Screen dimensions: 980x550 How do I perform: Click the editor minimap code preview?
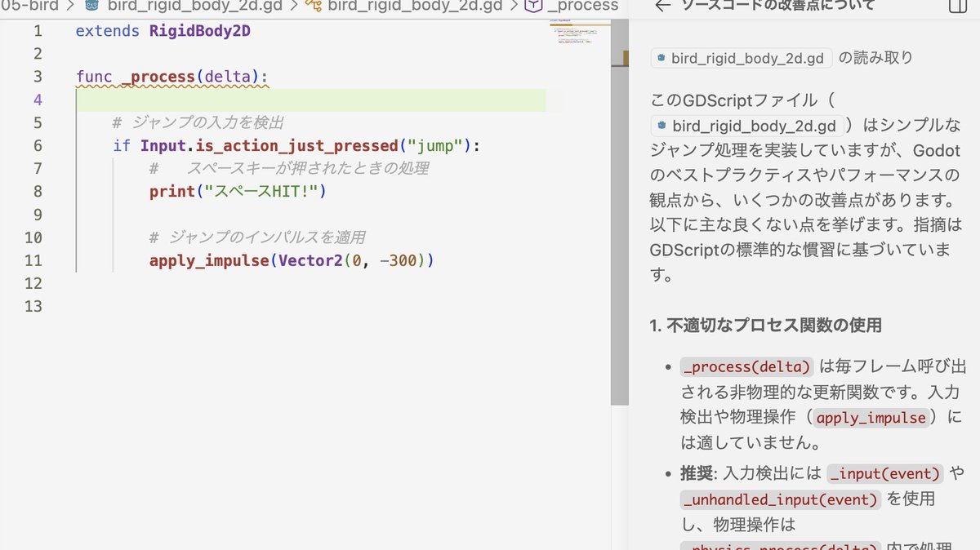[x=579, y=33]
